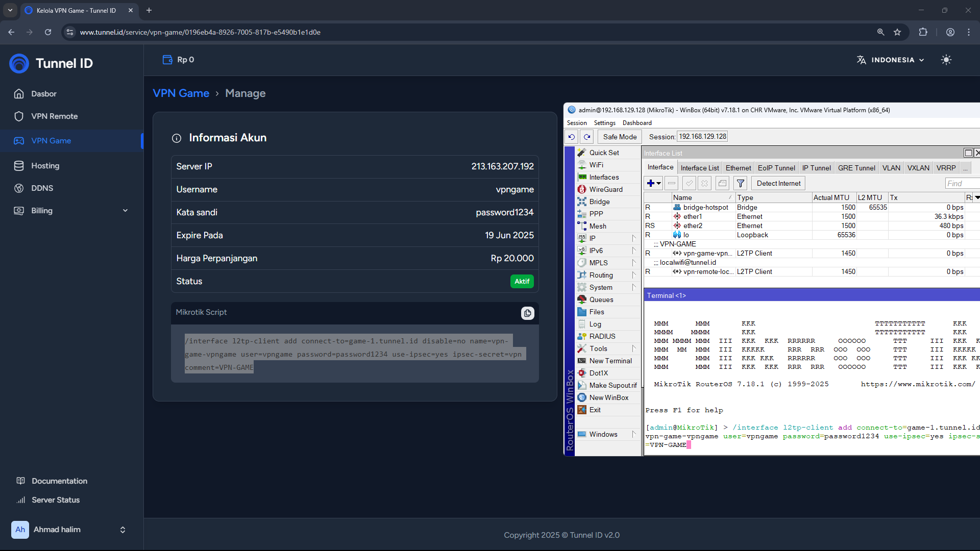Copy the Mikrotik Script to clipboard
The image size is (980, 551).
[527, 313]
